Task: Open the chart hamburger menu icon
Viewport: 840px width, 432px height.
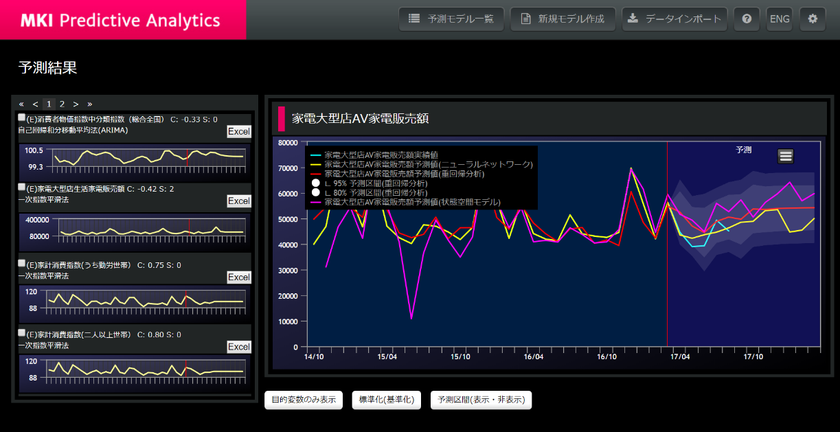Action: (x=786, y=155)
